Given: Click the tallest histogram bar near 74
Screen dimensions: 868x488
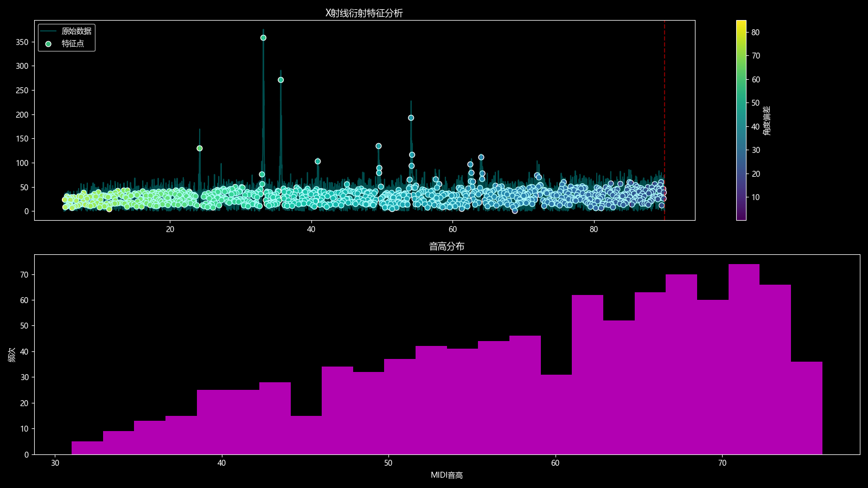Looking at the screenshot, I should coord(744,359).
